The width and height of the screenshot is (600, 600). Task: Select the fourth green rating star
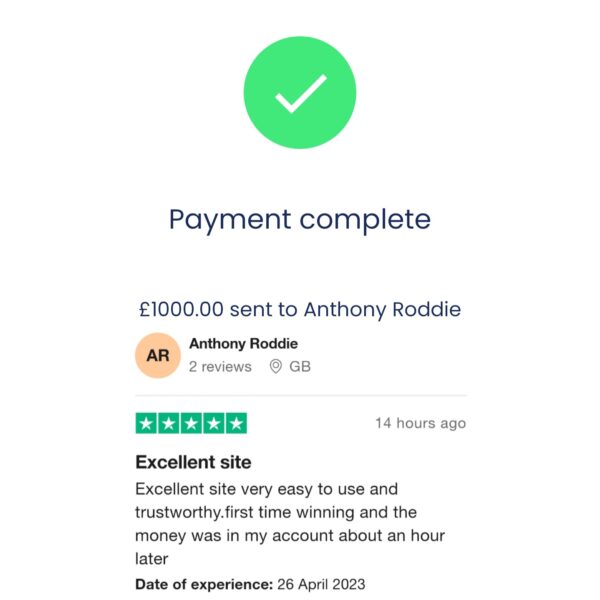tap(213, 424)
